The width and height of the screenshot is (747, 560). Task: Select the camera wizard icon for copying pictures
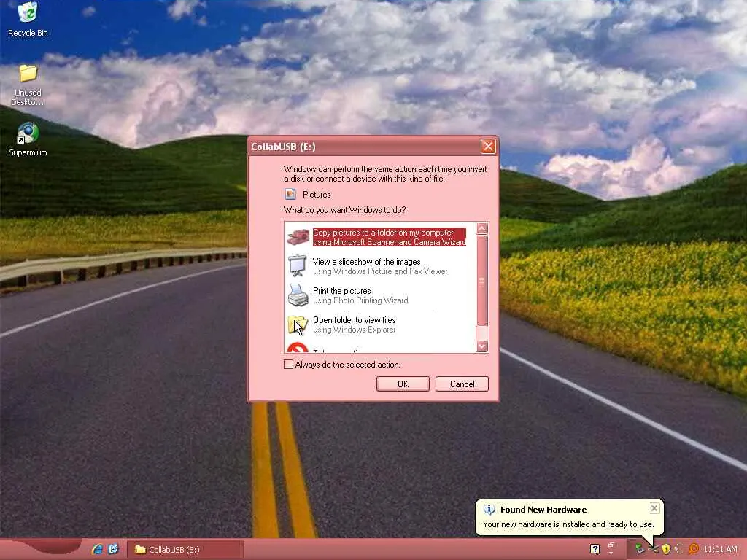click(298, 237)
